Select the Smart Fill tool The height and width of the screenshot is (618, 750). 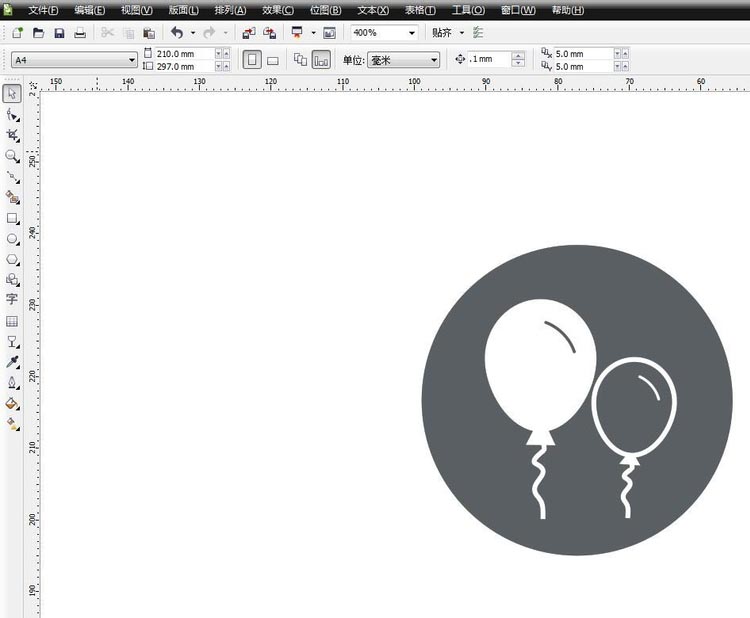click(x=12, y=197)
